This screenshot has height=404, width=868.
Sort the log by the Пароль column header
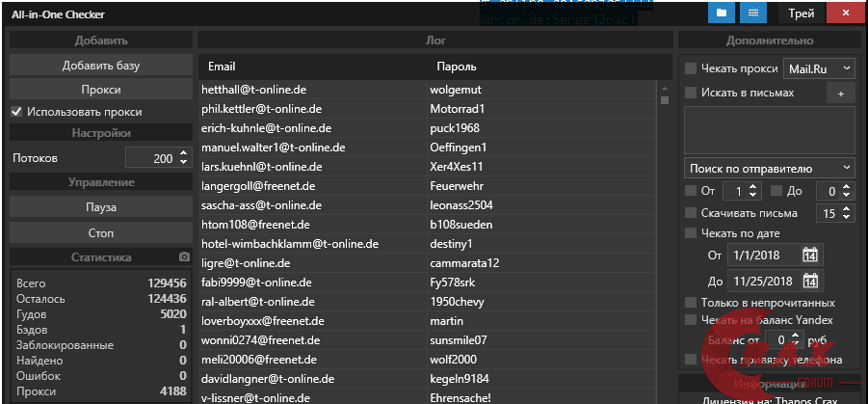point(457,67)
